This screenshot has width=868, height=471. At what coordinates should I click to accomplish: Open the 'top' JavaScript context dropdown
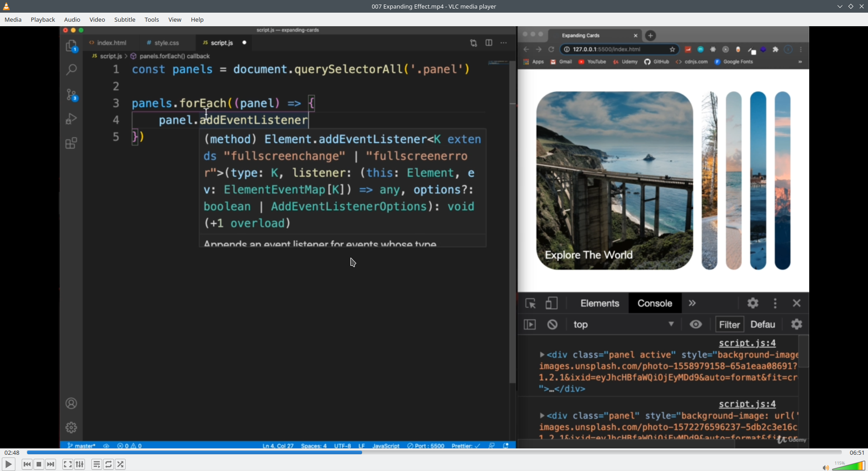pos(623,325)
